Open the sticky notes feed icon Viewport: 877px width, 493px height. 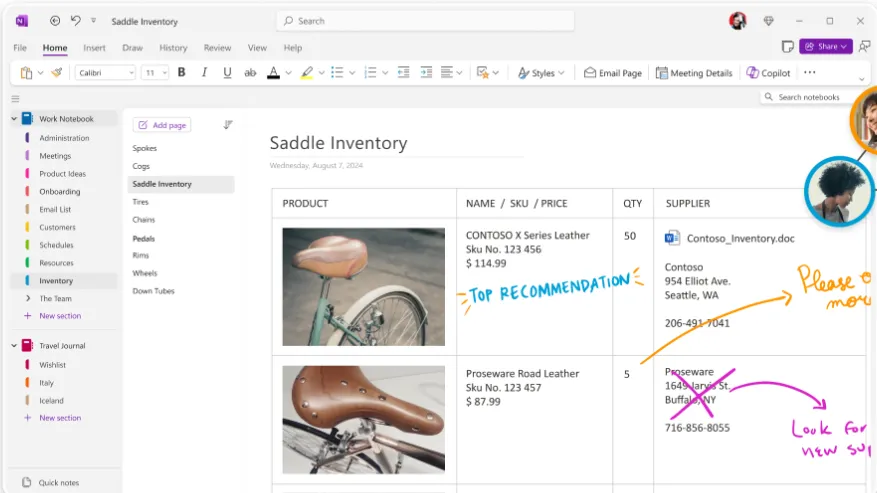[788, 46]
